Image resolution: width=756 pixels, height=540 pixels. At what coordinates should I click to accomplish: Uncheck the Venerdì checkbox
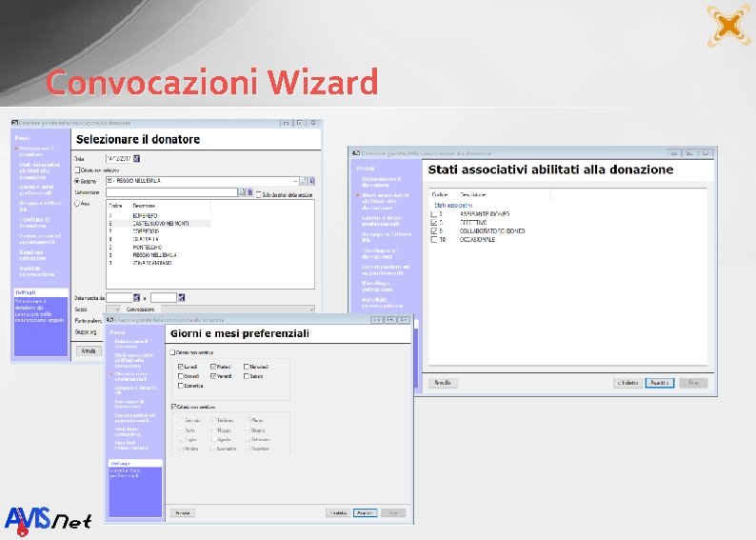point(213,376)
